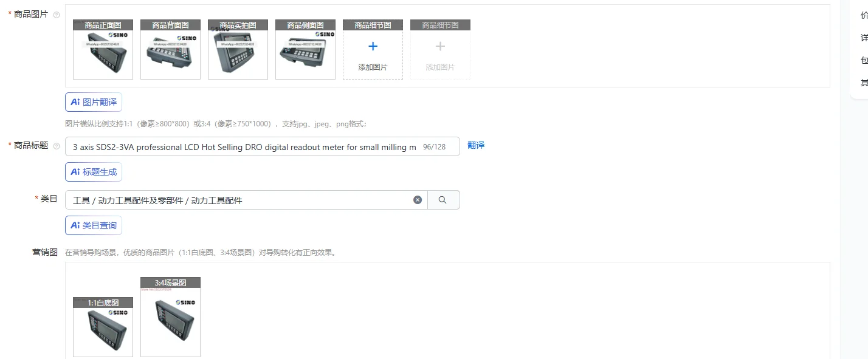Image resolution: width=868 pixels, height=359 pixels.
Task: Open the 商品侧面图 product thumbnail
Action: (x=305, y=49)
